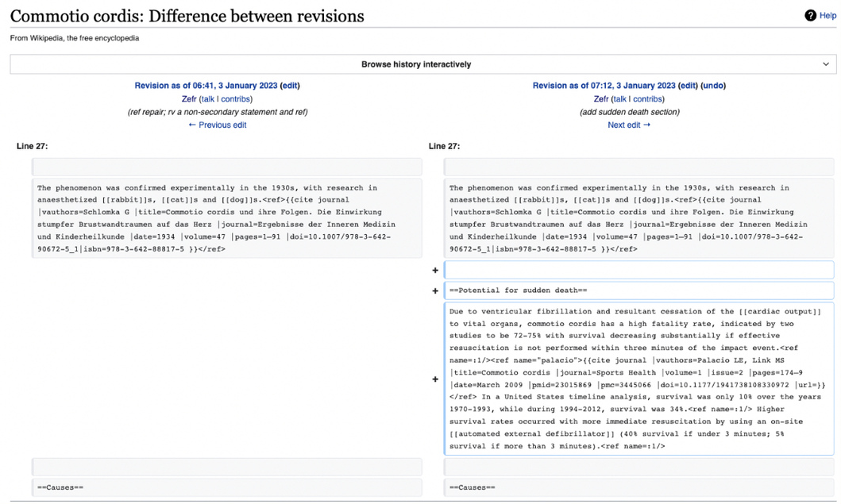This screenshot has width=841, height=504.
Task: Go to Previous edit
Action: pyautogui.click(x=218, y=125)
